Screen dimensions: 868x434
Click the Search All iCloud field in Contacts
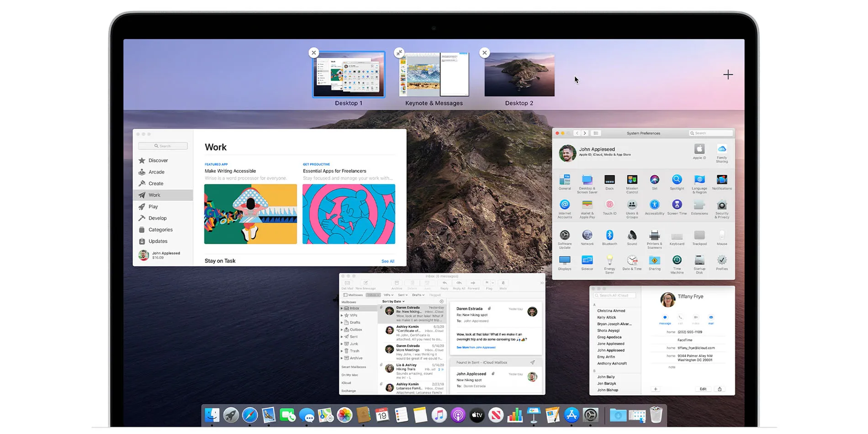(614, 296)
